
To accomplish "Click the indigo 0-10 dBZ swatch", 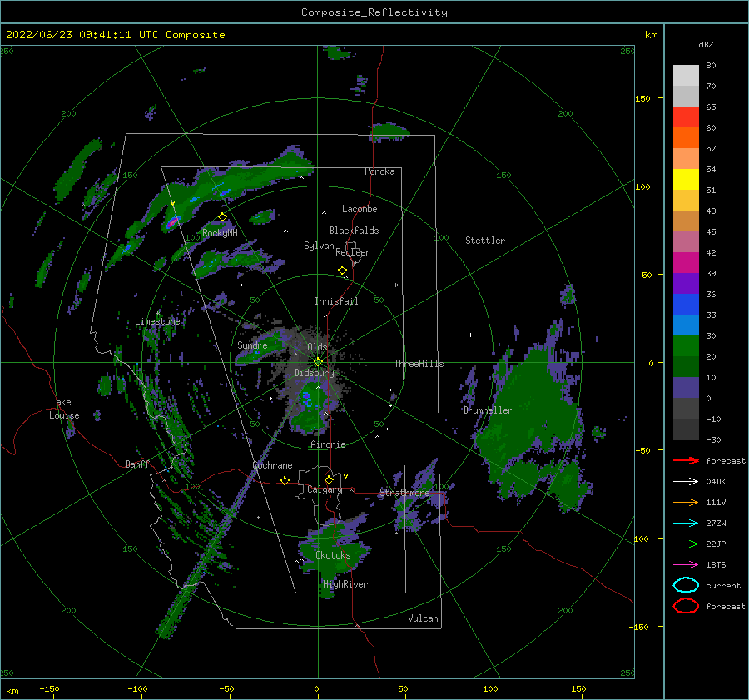I will point(686,388).
